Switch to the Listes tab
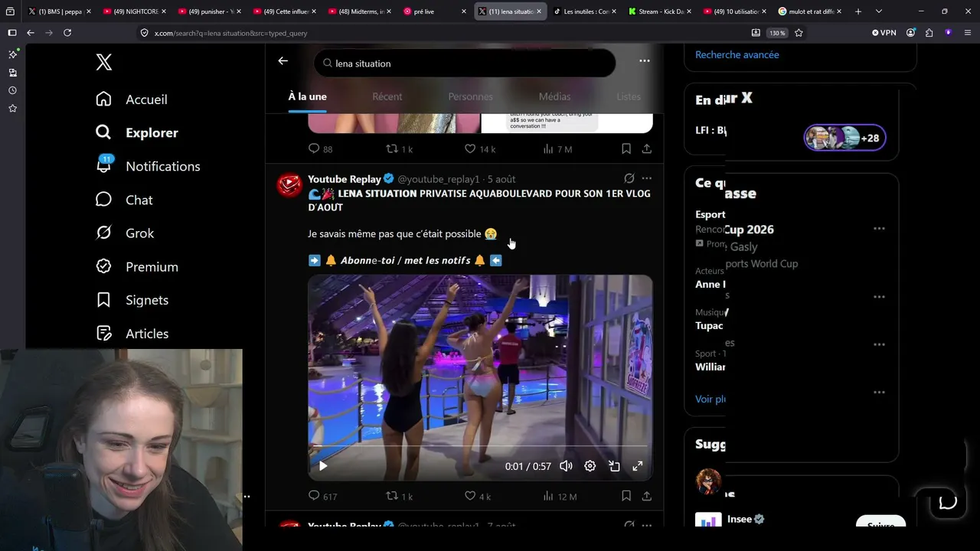Image resolution: width=980 pixels, height=551 pixels. pyautogui.click(x=629, y=96)
